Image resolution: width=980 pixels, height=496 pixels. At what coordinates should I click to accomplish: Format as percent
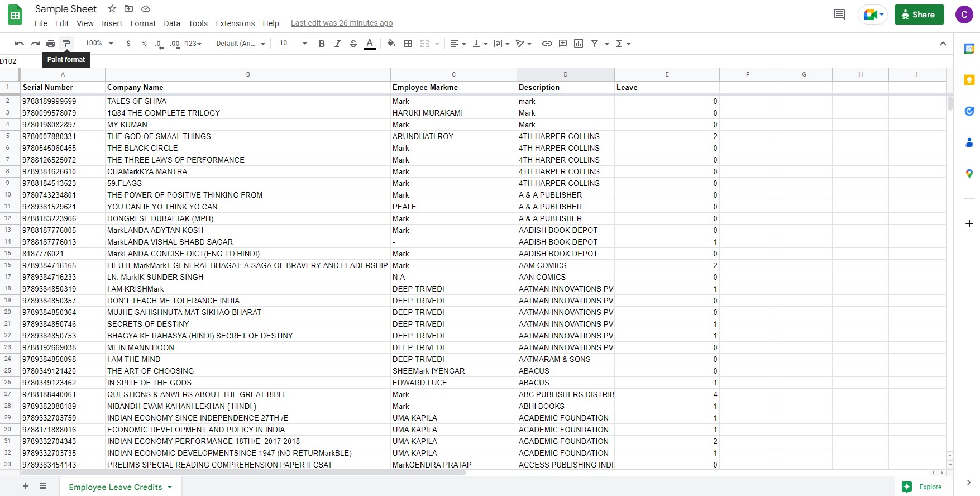click(144, 44)
